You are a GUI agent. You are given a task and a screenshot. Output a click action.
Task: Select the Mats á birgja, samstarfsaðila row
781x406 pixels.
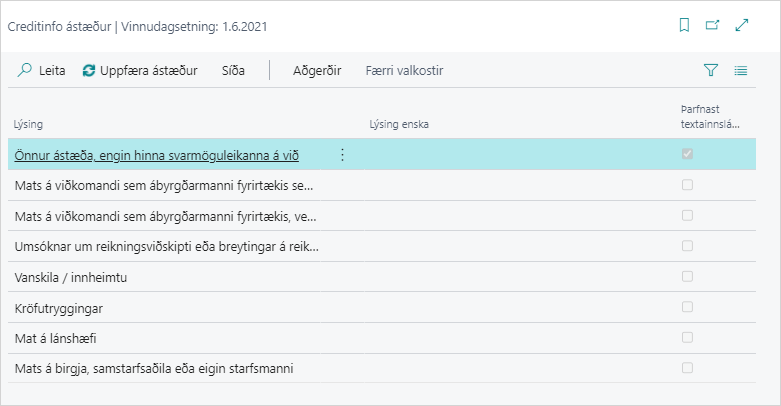[155, 369]
